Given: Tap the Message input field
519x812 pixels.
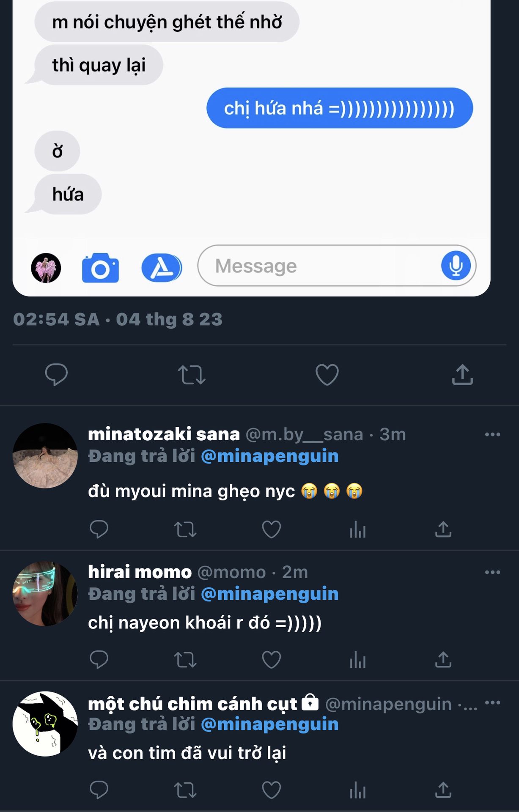Looking at the screenshot, I should 337,266.
